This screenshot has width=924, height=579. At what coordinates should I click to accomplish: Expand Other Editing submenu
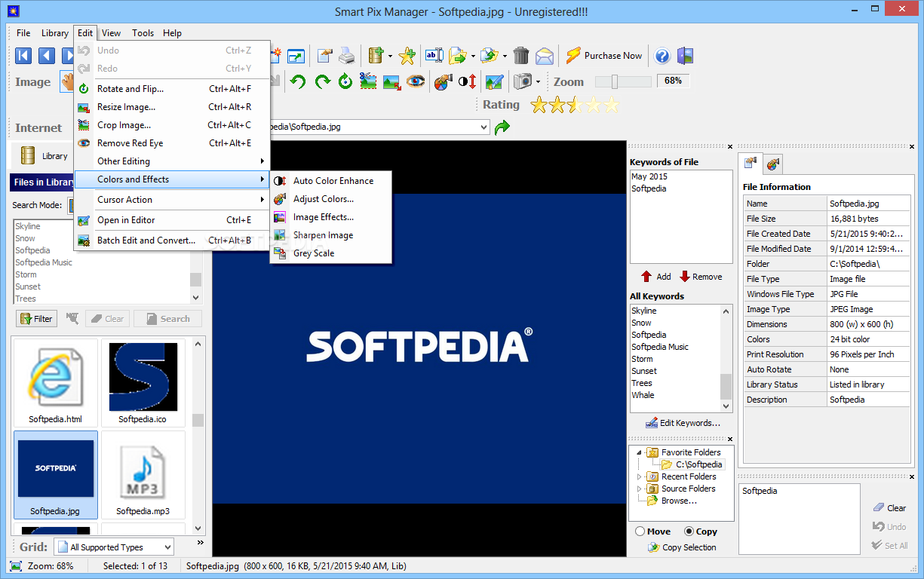tap(172, 161)
